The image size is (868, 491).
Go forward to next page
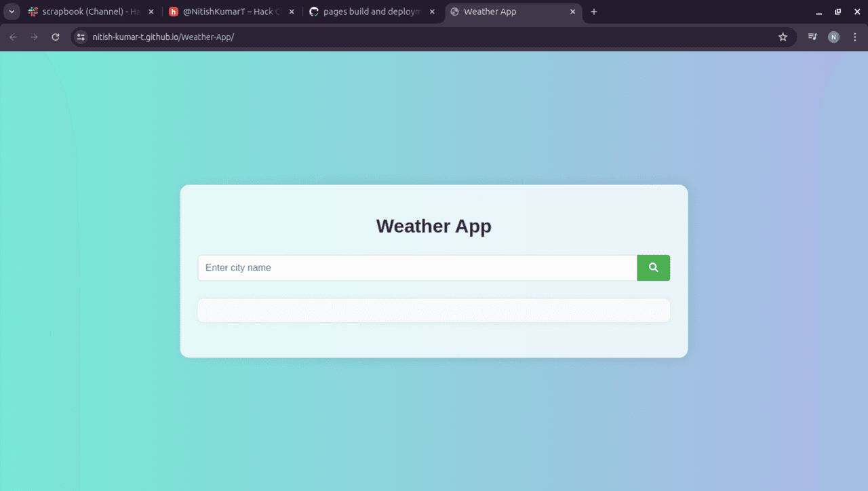point(34,37)
